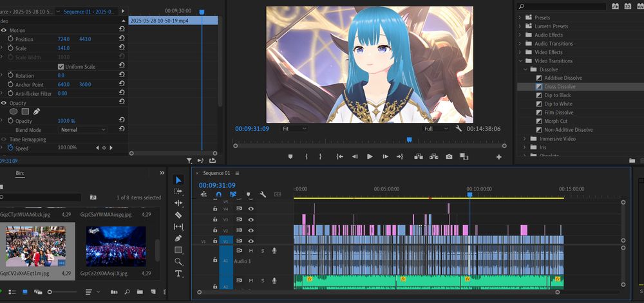This screenshot has height=303, width=644.
Task: Click the Lift button in Program Monitor
Action: click(419, 156)
